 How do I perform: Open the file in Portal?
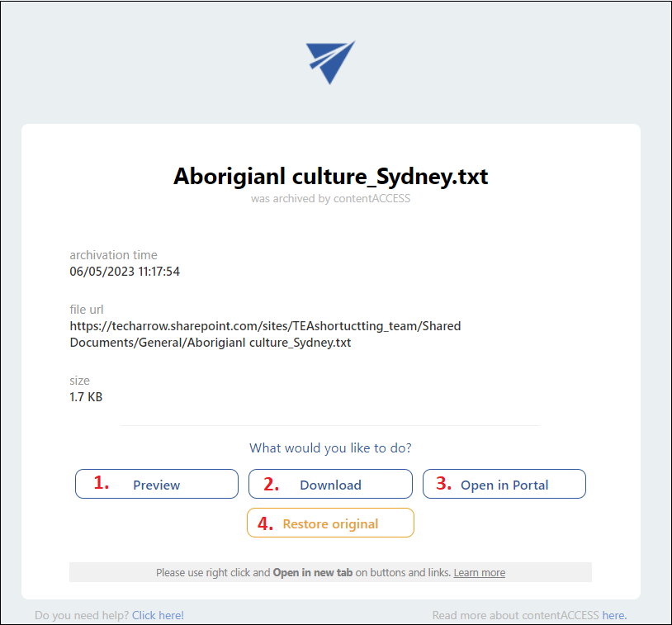click(504, 485)
